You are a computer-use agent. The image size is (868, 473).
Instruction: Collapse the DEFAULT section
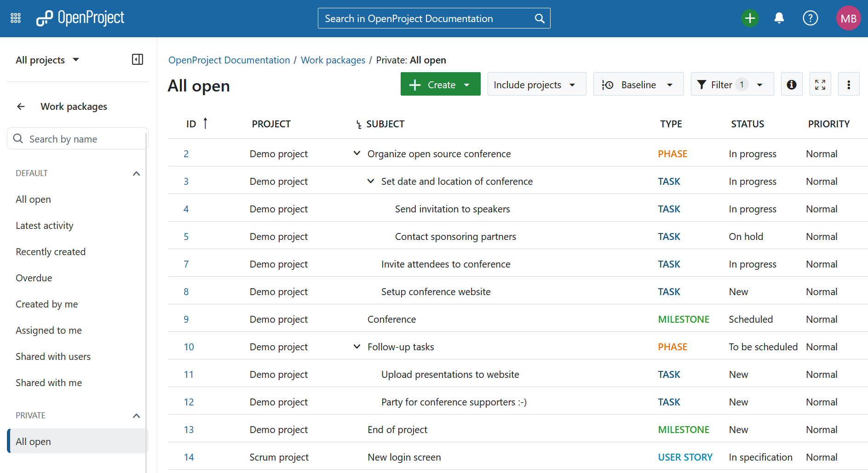pyautogui.click(x=136, y=174)
